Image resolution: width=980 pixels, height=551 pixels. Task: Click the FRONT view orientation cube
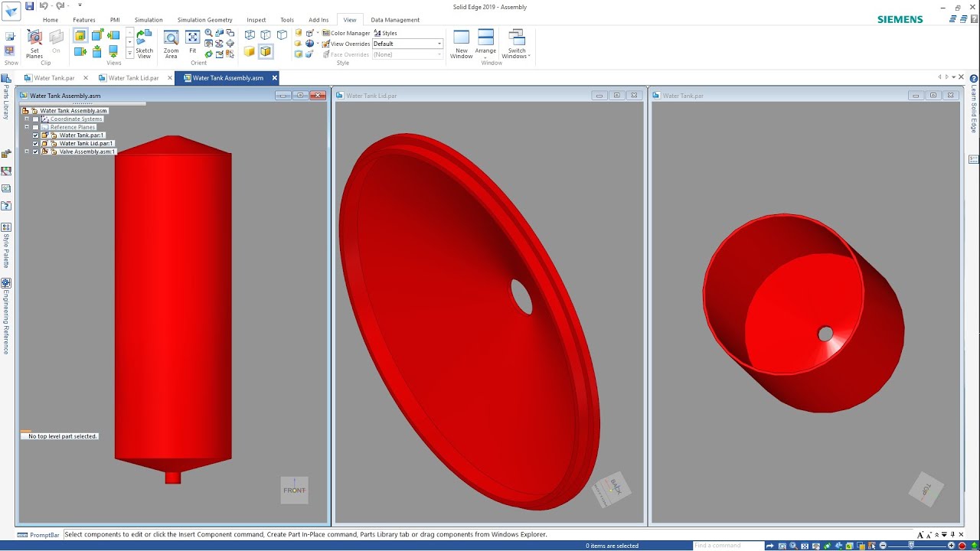[294, 490]
